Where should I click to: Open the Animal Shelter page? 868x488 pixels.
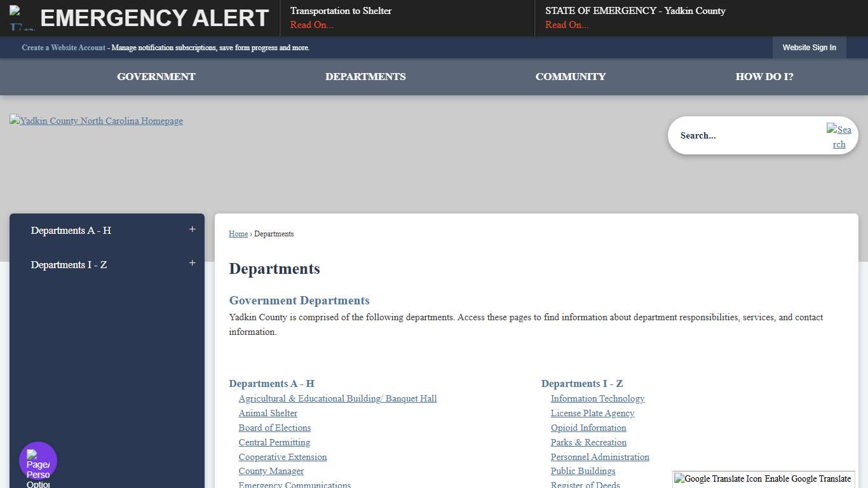tap(268, 413)
